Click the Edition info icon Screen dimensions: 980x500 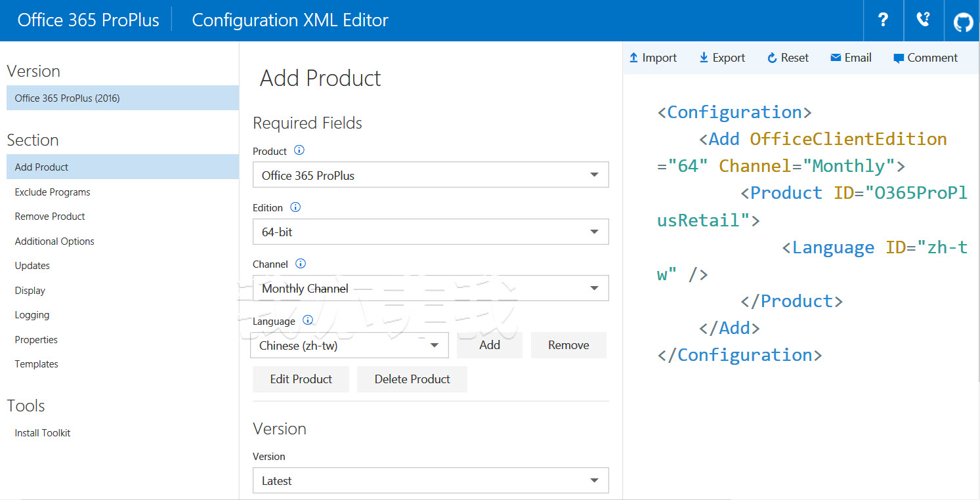pyautogui.click(x=295, y=207)
